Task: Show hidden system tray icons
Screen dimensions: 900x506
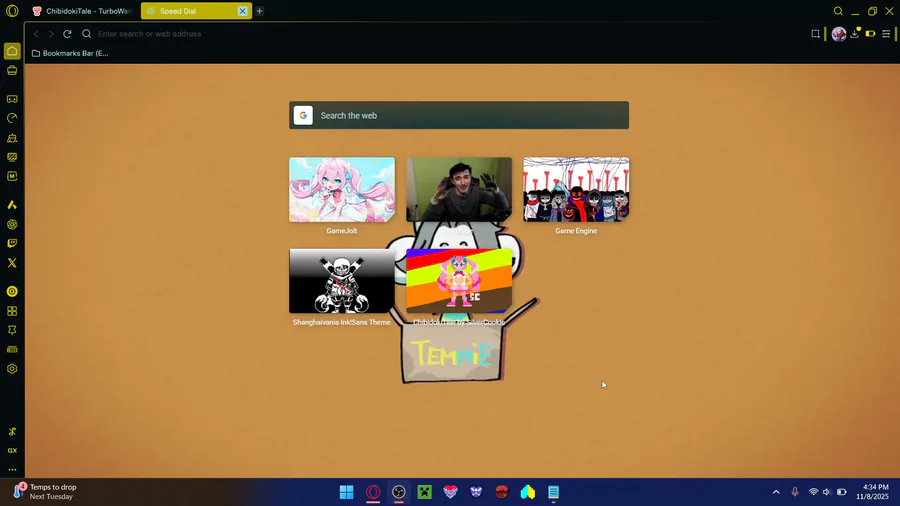Action: point(776,492)
